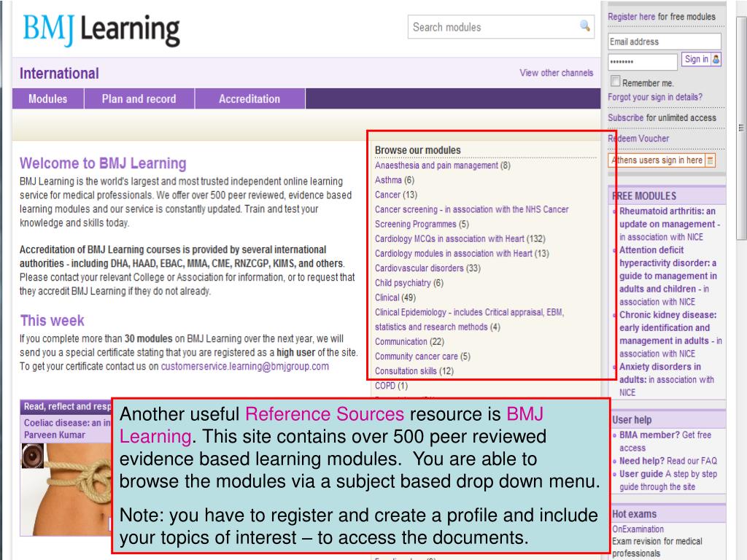Screen dimensions: 747x560
Task: Open Chronic kidney disease free module
Action: tap(670, 334)
